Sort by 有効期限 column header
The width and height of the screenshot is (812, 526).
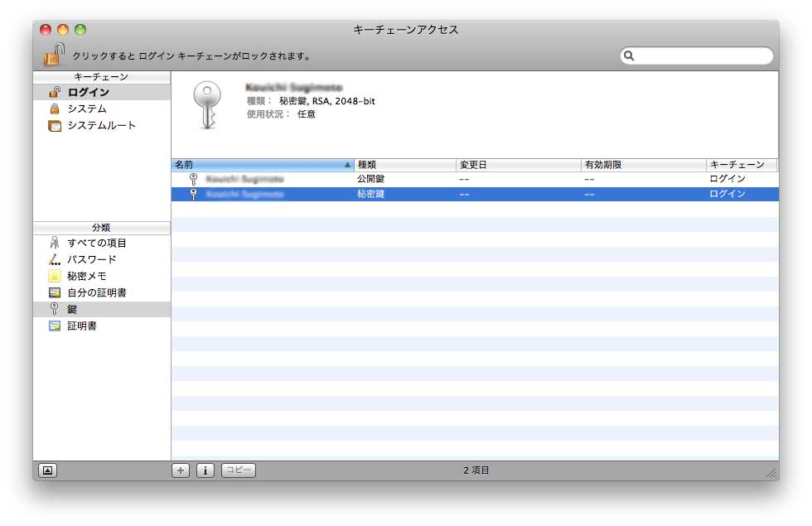click(x=642, y=165)
